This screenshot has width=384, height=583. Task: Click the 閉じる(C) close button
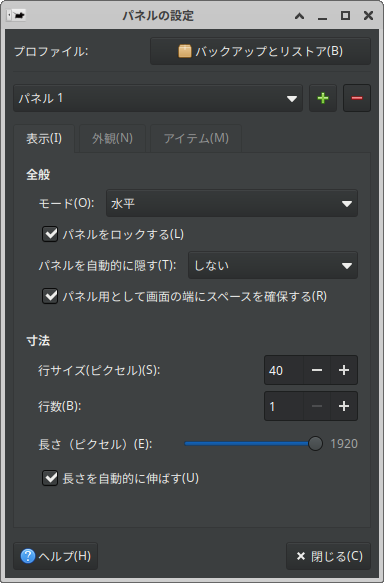coord(328,556)
